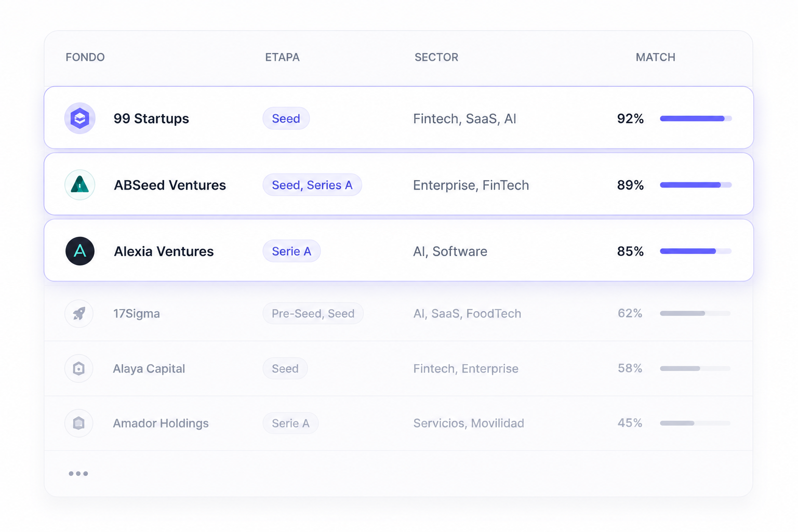Image resolution: width=798 pixels, height=532 pixels.
Task: Select the Amador Holdings fund name
Action: pos(161,423)
